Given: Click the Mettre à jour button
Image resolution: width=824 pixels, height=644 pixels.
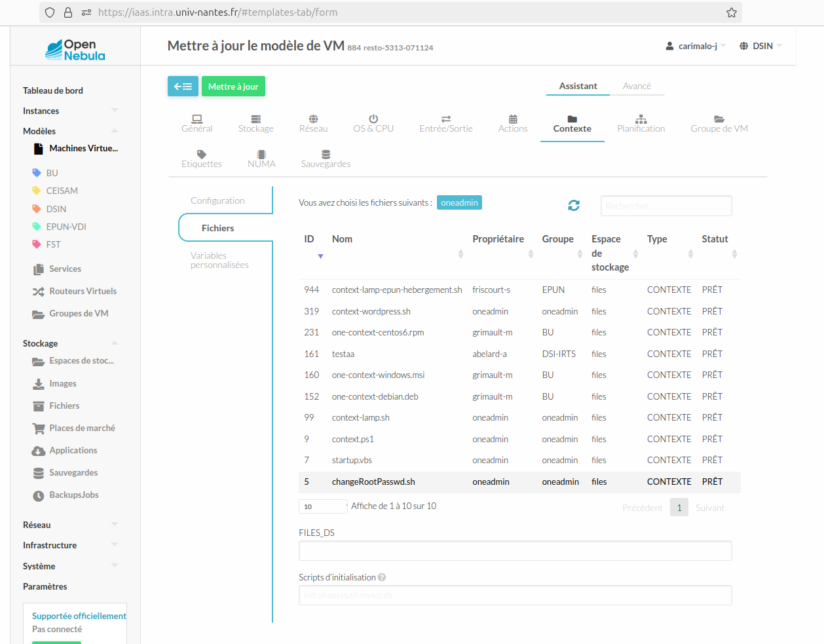Looking at the screenshot, I should click(x=233, y=86).
